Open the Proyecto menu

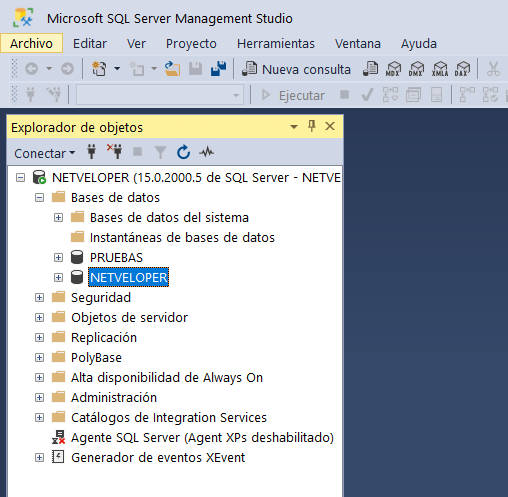[x=191, y=43]
